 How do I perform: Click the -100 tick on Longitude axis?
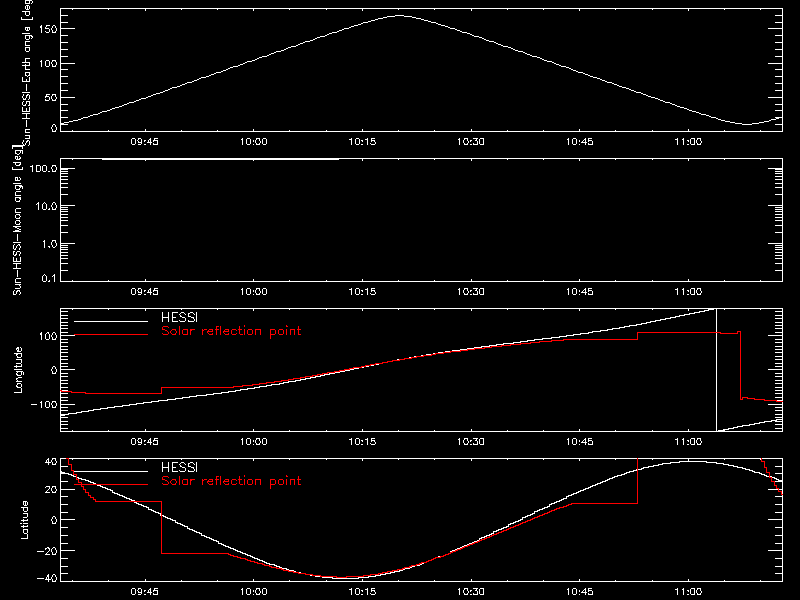(45, 405)
